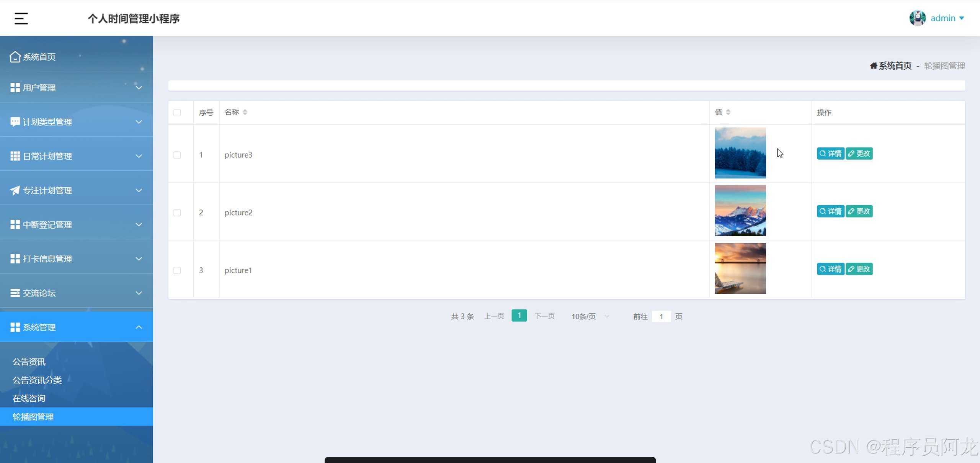This screenshot has width=980, height=463.
Task: Click the admin avatar image
Action: (917, 18)
